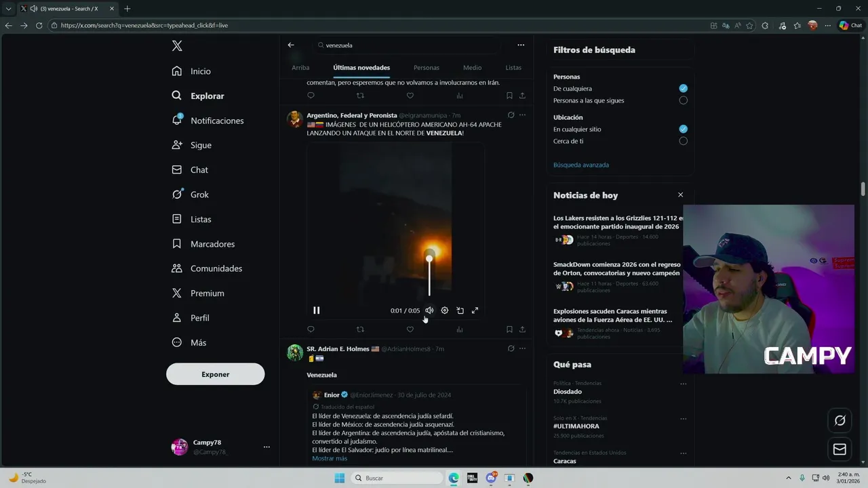This screenshot has height=488, width=868.
Task: Open the taskbar weather widget
Action: [x=27, y=478]
